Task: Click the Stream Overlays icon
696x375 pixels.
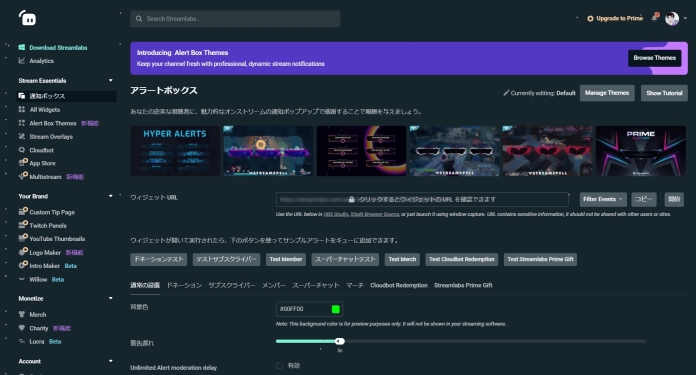Action: [x=21, y=136]
